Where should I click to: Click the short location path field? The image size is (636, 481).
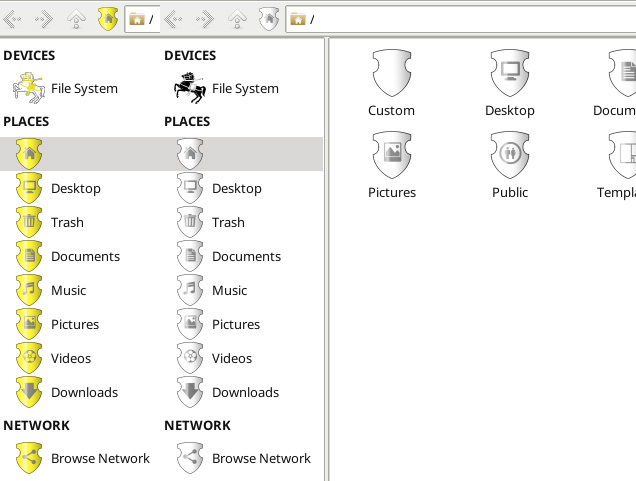(x=142, y=19)
